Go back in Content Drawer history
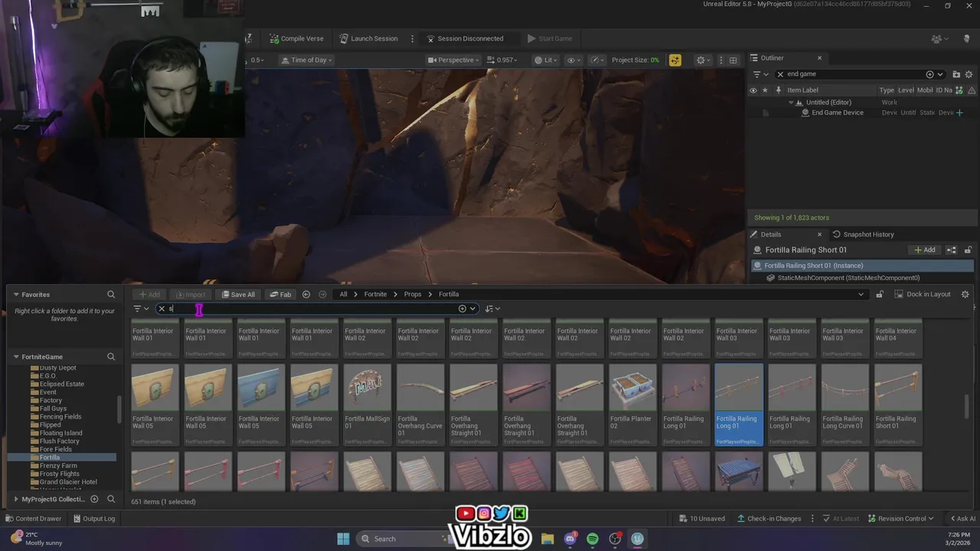Viewport: 980px width, 551px height. [306, 295]
